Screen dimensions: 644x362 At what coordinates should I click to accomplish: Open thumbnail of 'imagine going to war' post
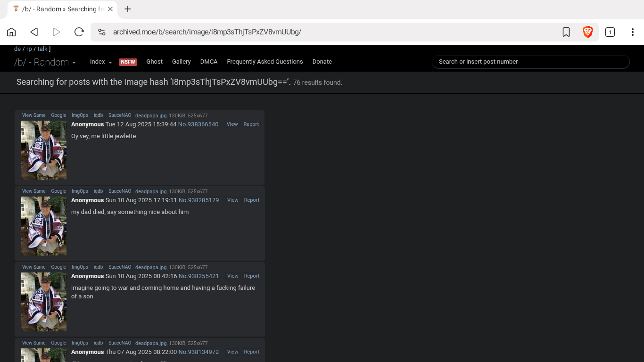click(44, 302)
